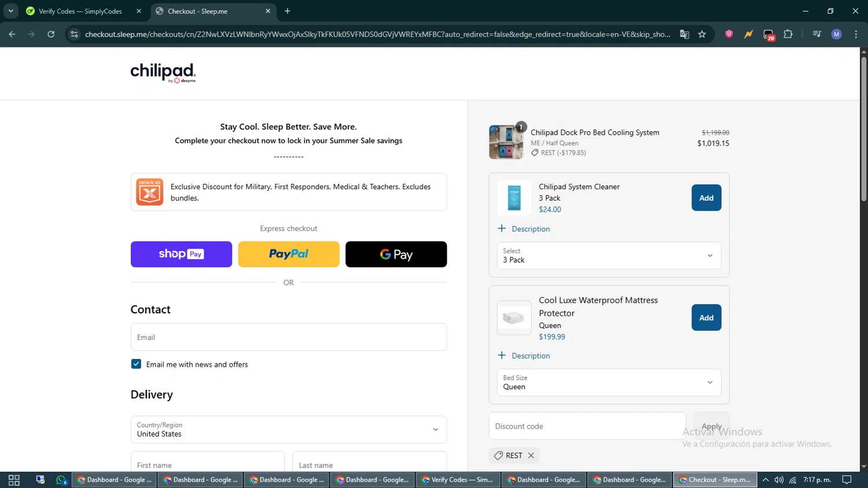Click the chilipad logo

pyautogui.click(x=163, y=73)
